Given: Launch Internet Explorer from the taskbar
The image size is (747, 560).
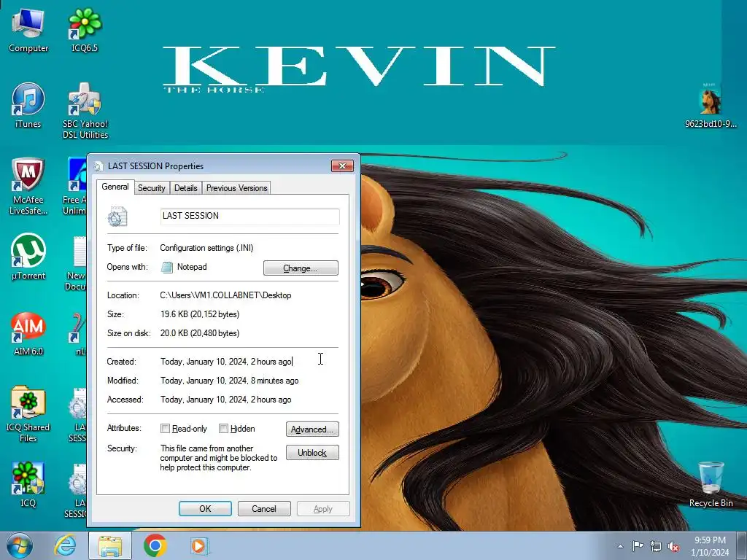Looking at the screenshot, I should [x=65, y=545].
